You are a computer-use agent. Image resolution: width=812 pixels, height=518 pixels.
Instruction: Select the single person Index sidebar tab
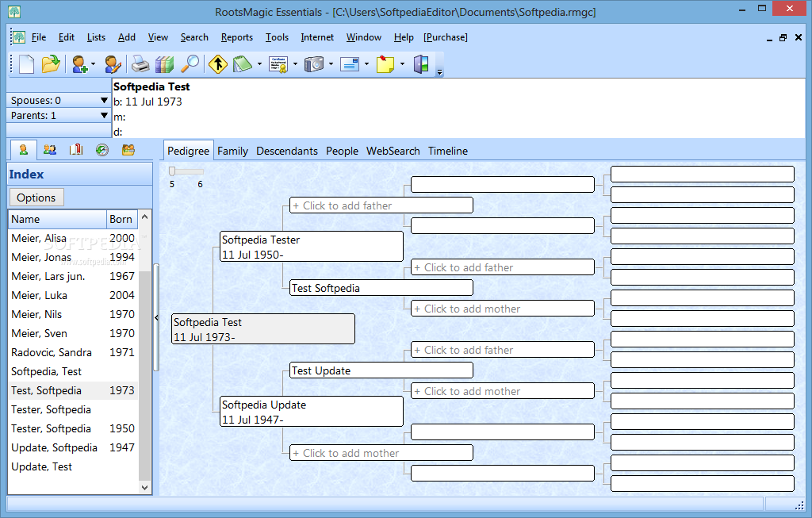pos(23,150)
